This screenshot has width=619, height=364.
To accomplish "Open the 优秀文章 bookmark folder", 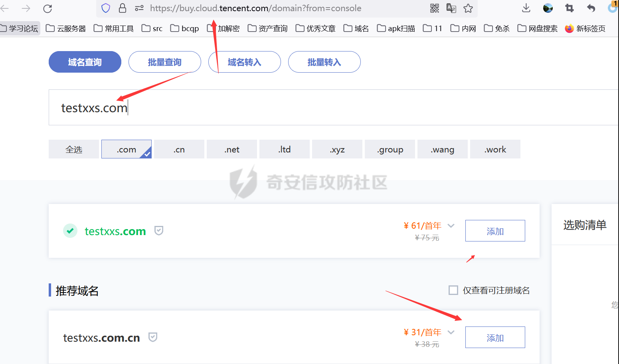I will [x=315, y=28].
